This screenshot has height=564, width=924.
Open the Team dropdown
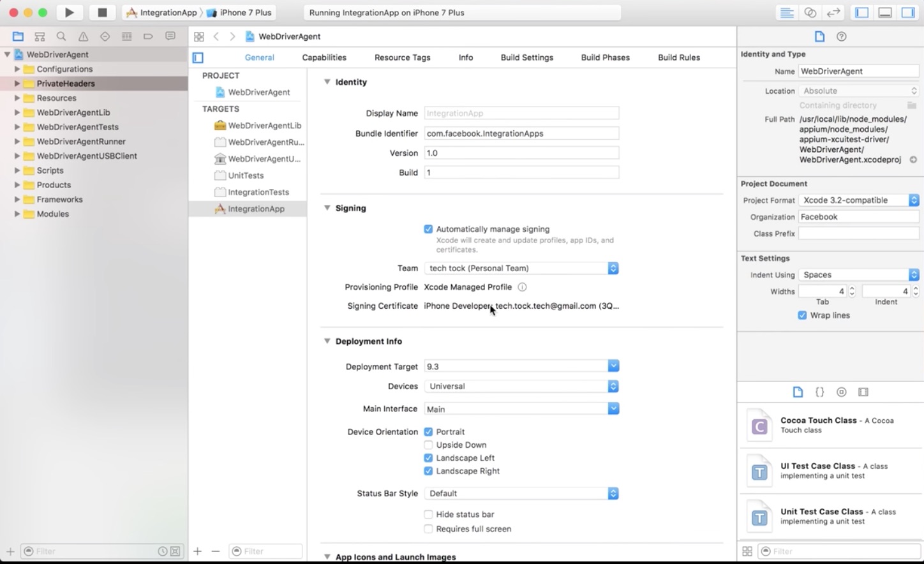(x=521, y=268)
